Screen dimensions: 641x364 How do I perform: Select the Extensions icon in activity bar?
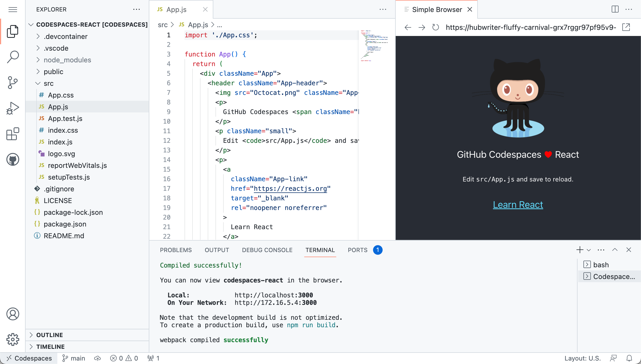(x=13, y=134)
